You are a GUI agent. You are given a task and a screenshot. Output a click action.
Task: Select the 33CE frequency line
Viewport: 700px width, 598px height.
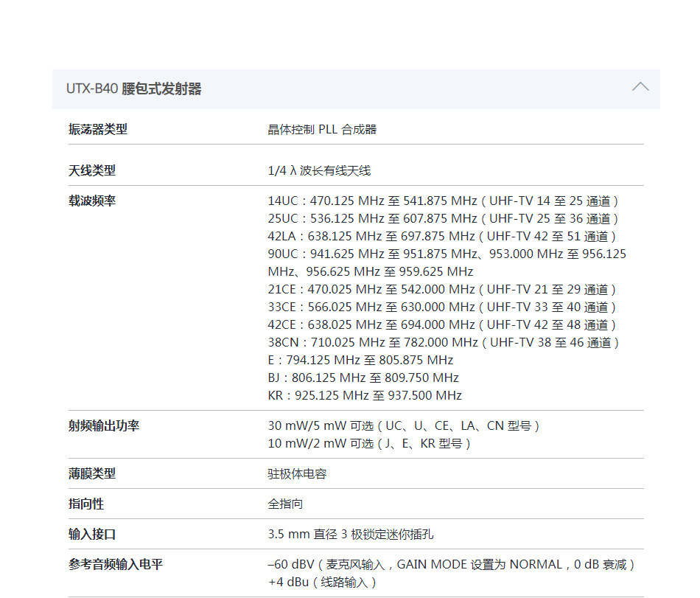tap(441, 307)
